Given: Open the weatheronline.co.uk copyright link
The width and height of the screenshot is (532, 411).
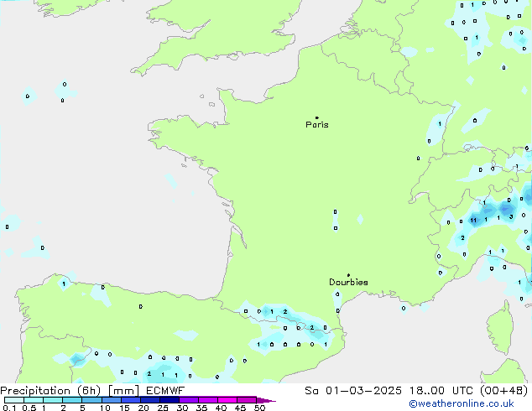Looking at the screenshot, I should 462,403.
